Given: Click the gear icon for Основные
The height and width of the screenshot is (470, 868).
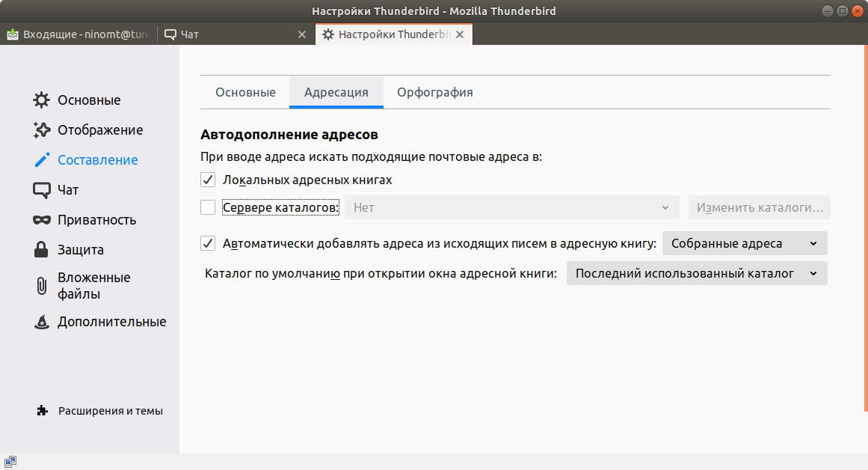Looking at the screenshot, I should (42, 100).
